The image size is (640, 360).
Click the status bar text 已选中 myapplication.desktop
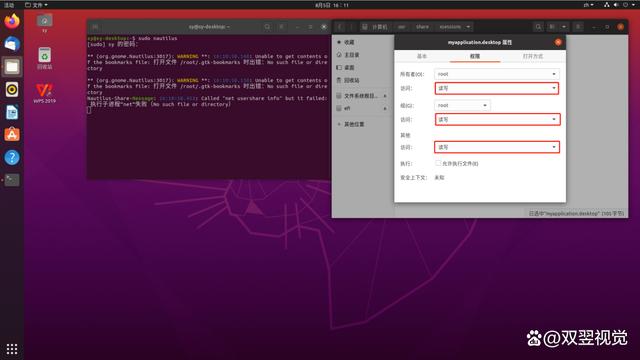coord(576,213)
